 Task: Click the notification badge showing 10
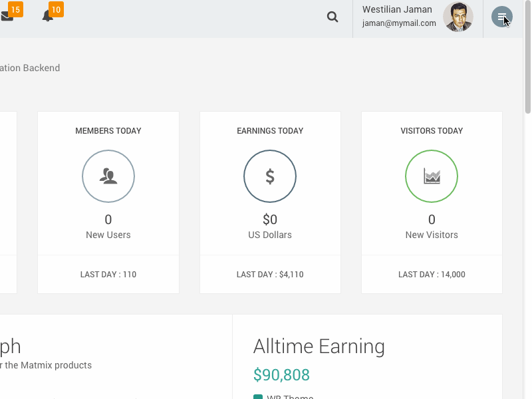[x=55, y=10]
